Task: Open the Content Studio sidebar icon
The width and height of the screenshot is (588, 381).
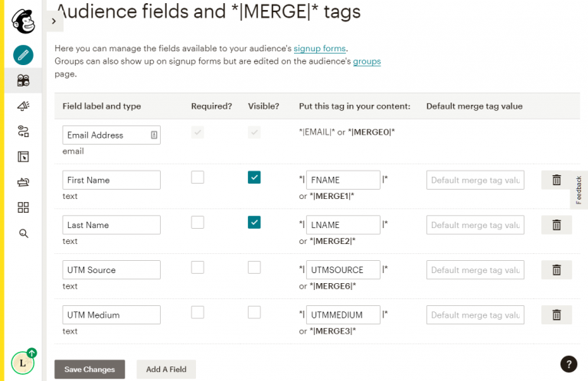Action: click(23, 182)
